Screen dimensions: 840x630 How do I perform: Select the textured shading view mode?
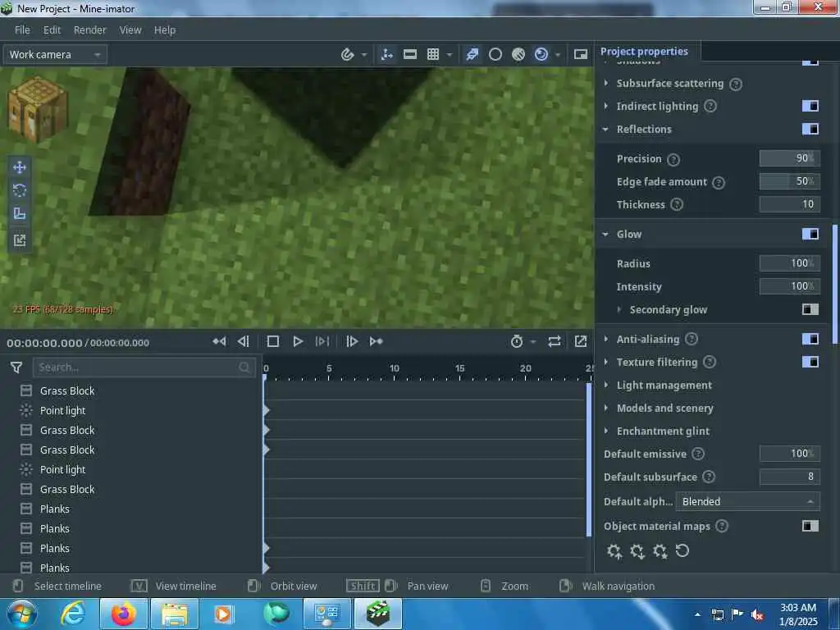tap(518, 54)
